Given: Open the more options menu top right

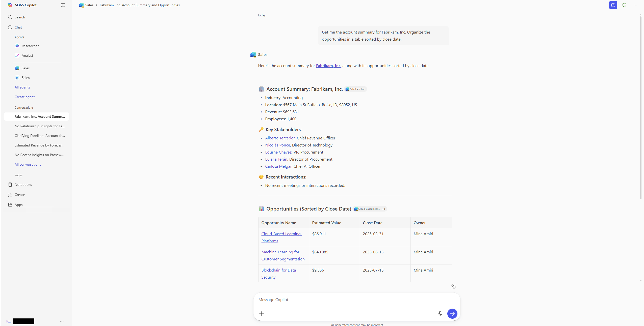Looking at the screenshot, I should coord(635,5).
